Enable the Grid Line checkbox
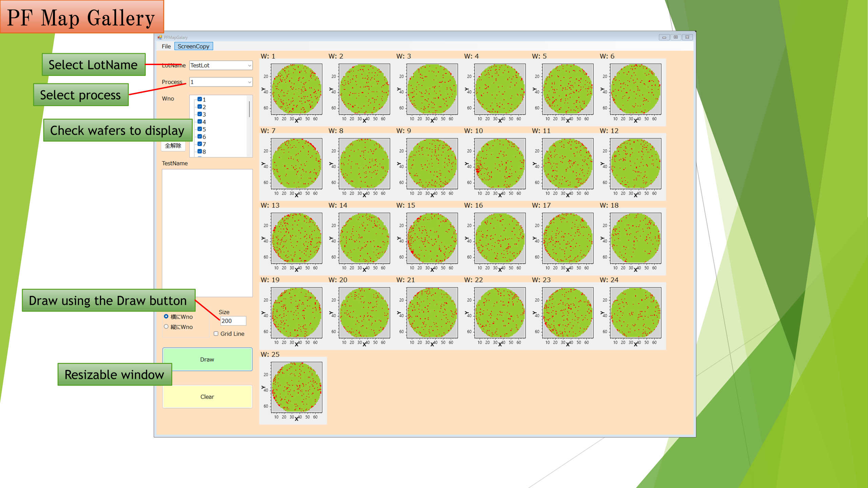This screenshot has width=868, height=488. (216, 334)
